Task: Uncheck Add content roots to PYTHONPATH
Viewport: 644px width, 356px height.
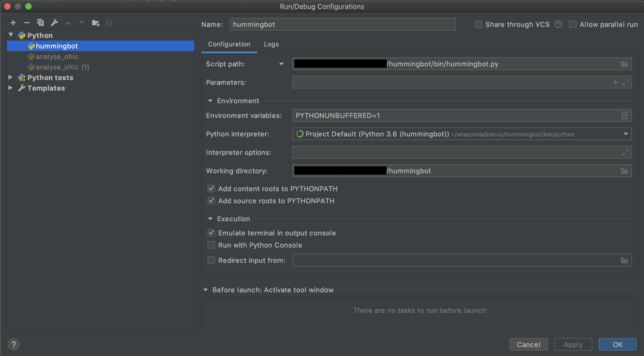Action: [211, 189]
